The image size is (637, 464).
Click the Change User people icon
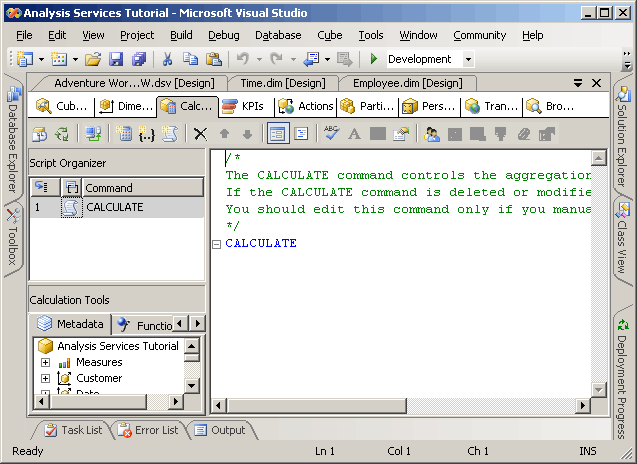coord(431,134)
